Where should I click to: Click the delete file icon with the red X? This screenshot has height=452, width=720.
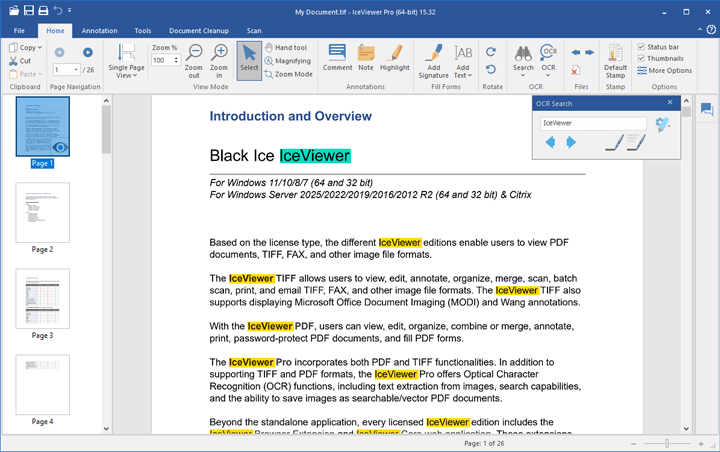[x=575, y=70]
